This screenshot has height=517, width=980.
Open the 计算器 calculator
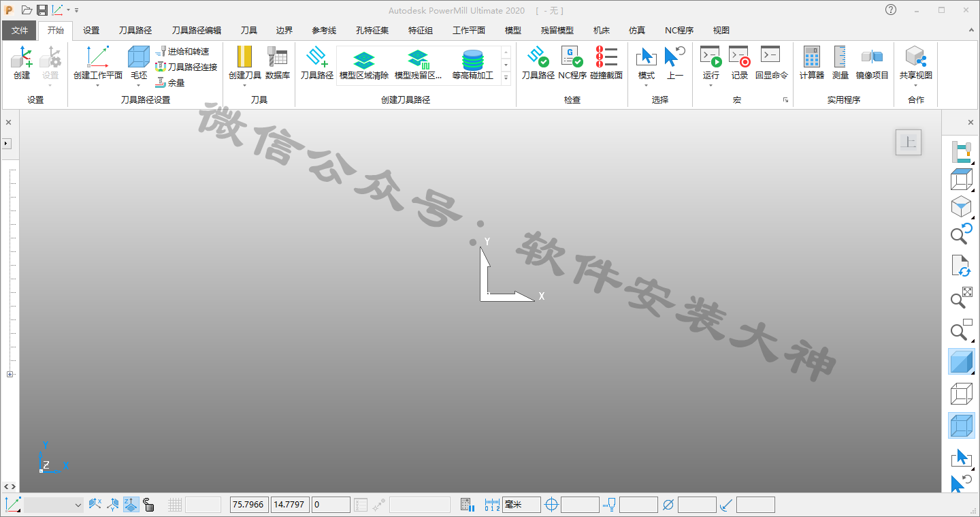[811, 63]
